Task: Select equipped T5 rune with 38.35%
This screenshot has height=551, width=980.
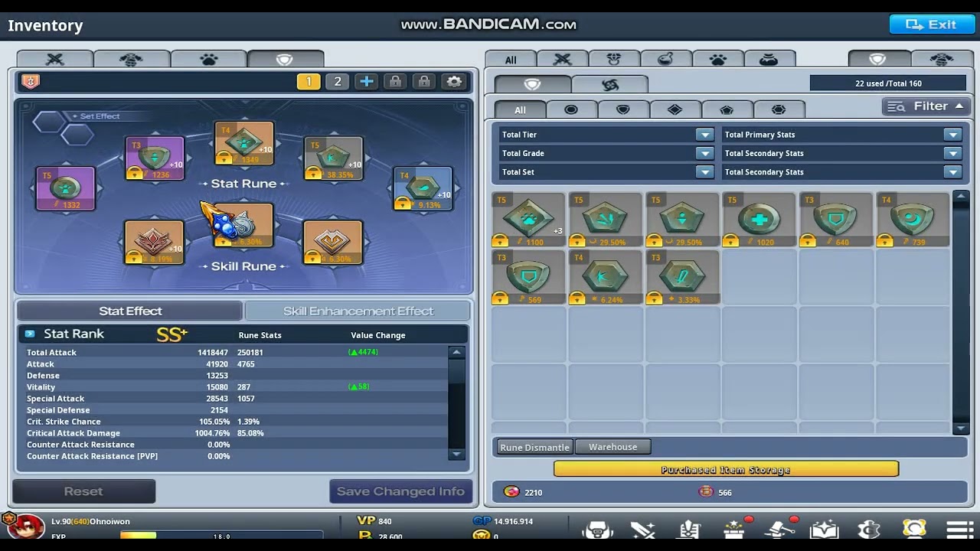Action: [333, 158]
